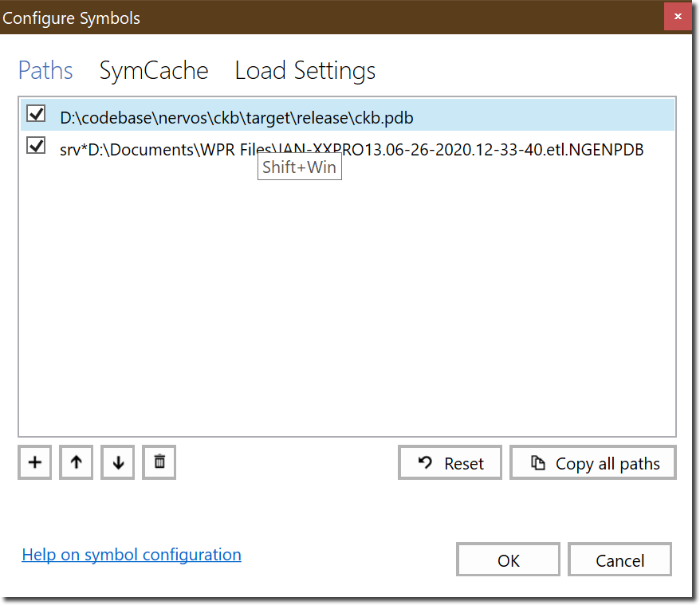Select the Paths tab

45,71
